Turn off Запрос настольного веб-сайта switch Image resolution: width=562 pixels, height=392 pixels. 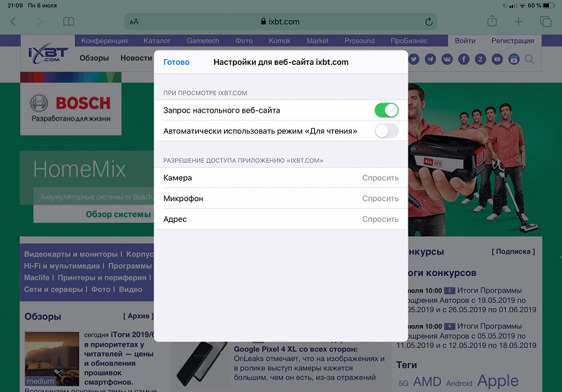(x=386, y=110)
